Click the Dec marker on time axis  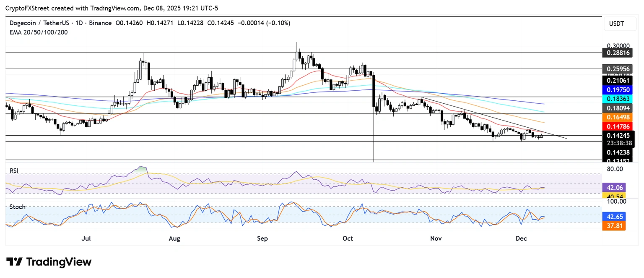(521, 239)
